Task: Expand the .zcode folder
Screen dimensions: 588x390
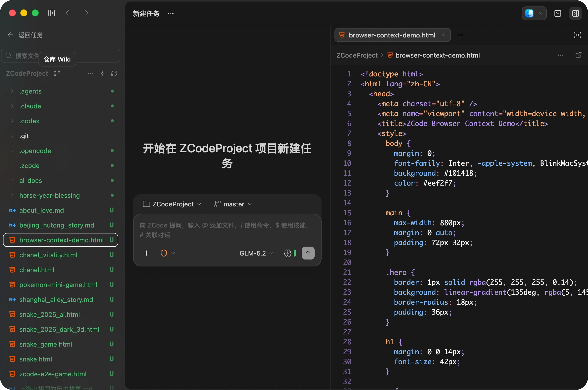Action: pos(61,166)
